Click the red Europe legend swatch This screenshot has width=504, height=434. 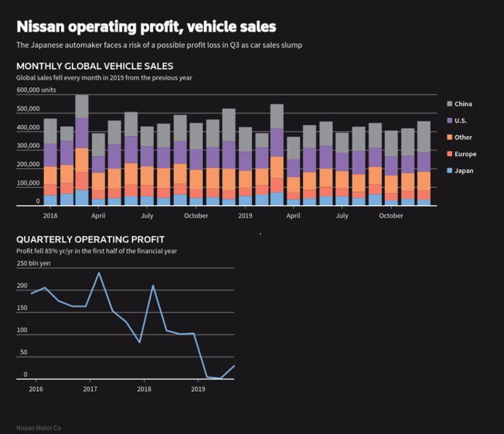[x=450, y=154]
